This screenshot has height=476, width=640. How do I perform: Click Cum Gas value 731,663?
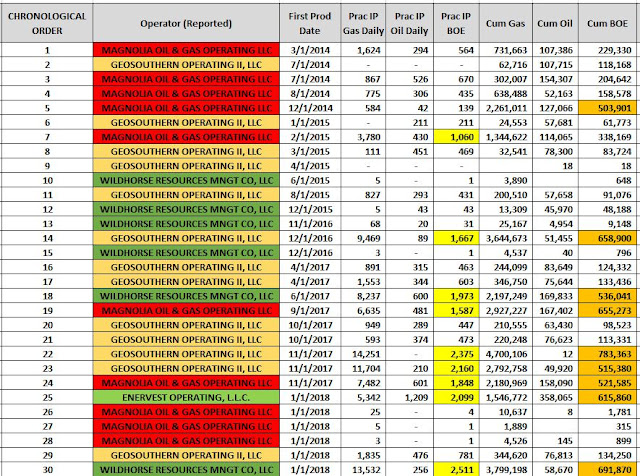point(505,50)
